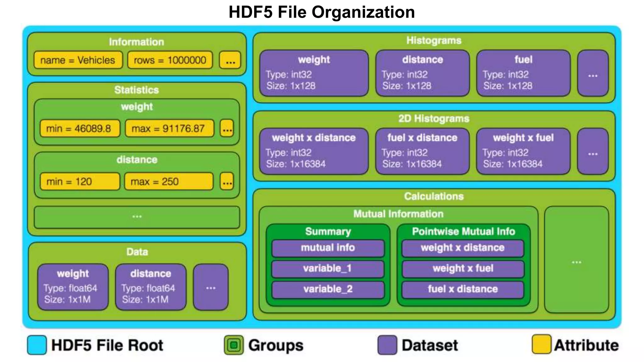Open the weight histogram dataset box
This screenshot has width=644, height=362.
[x=314, y=73]
